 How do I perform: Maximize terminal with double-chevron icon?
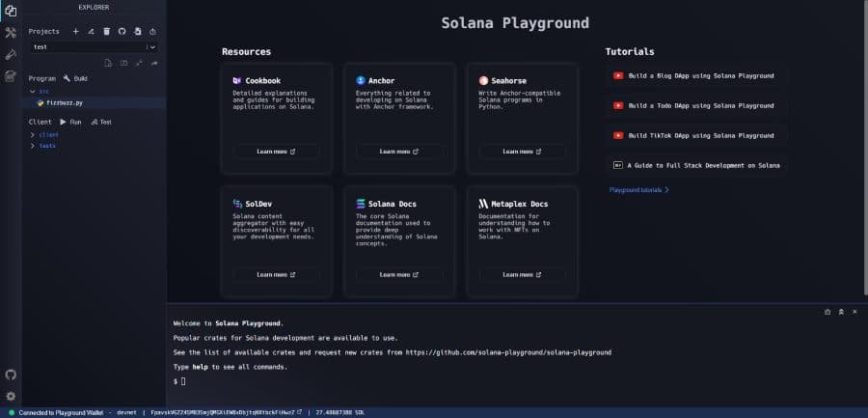pos(841,312)
